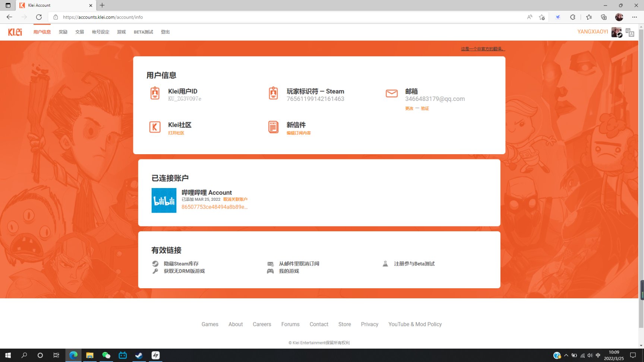This screenshot has width=644, height=362.
Task: Select the 游戏 menu item
Action: coord(121,32)
